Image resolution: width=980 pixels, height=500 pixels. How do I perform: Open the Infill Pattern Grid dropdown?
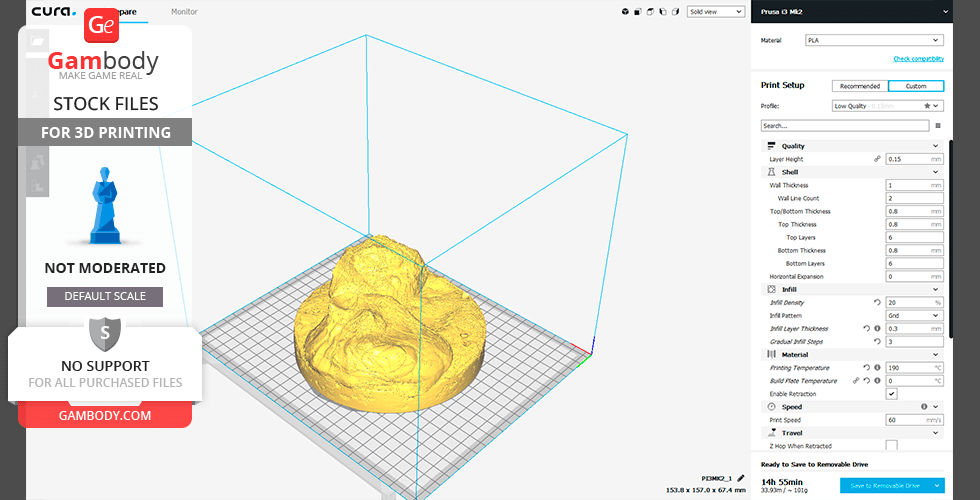(x=914, y=315)
